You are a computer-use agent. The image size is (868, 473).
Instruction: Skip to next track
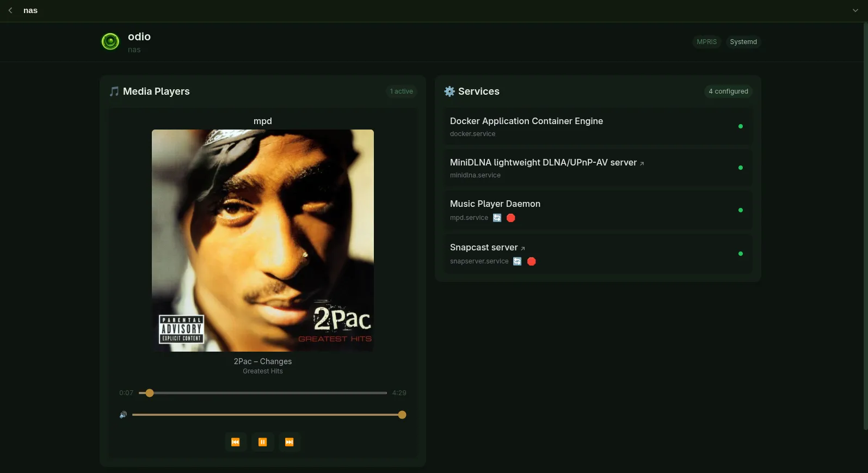click(x=290, y=442)
